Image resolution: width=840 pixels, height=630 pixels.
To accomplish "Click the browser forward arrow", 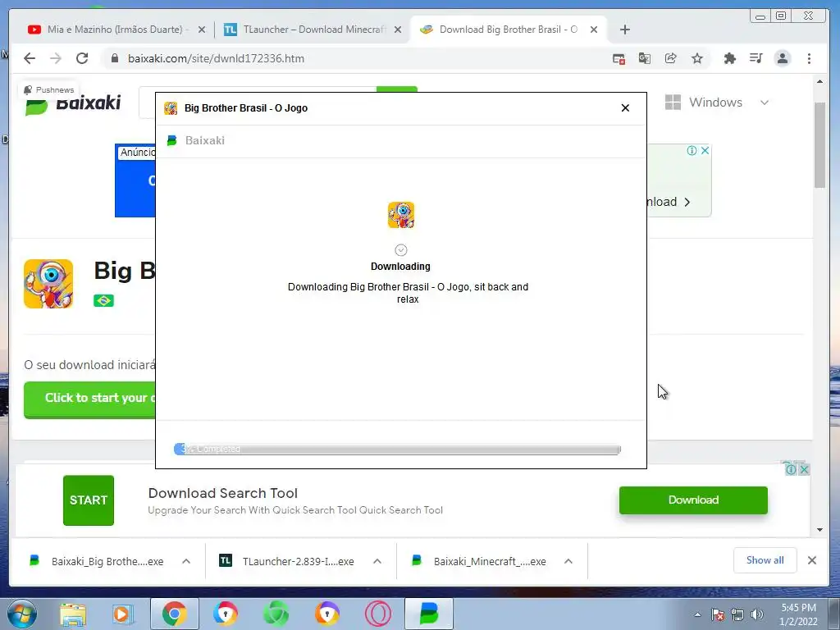I will coord(56,58).
